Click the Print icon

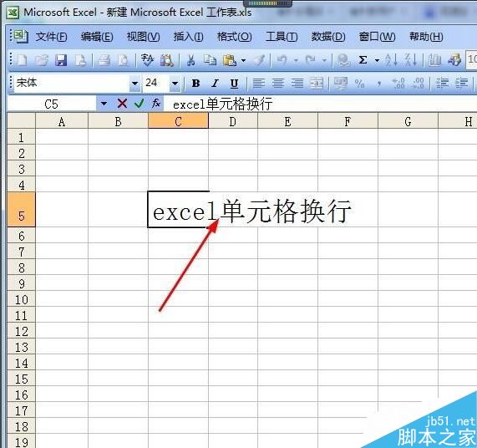[104, 60]
